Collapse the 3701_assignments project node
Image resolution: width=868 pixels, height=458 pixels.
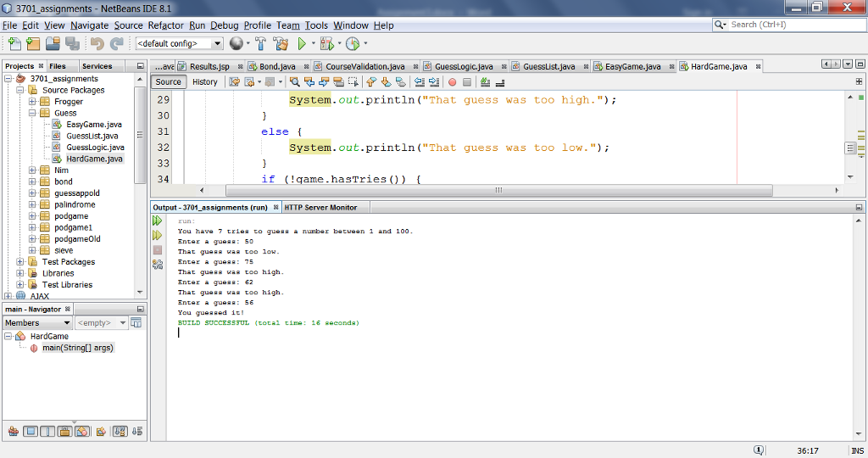click(8, 79)
